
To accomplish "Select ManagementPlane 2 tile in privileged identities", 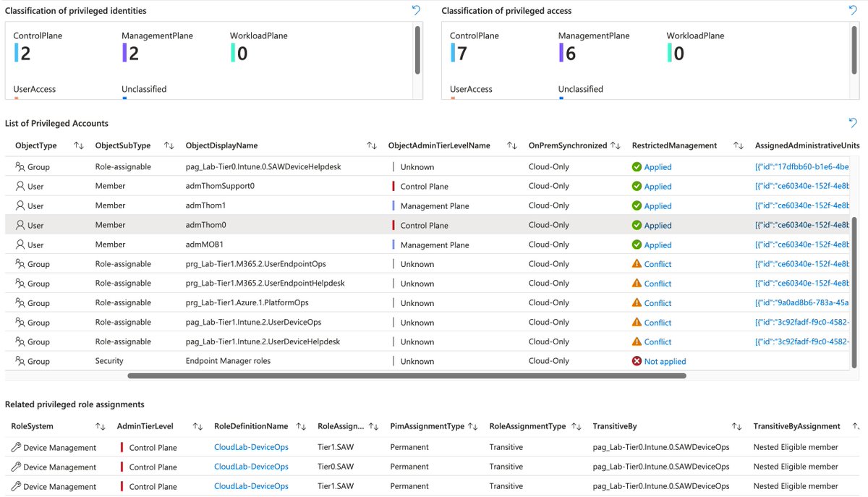I will (157, 47).
